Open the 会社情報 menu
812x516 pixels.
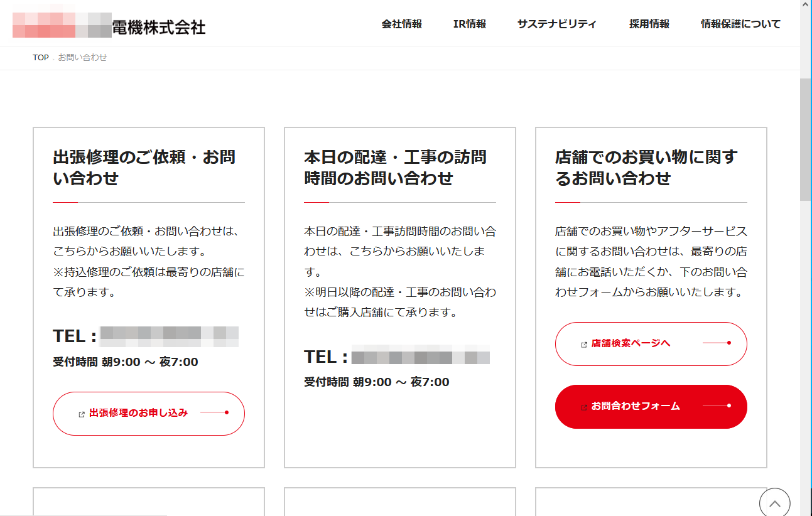tap(401, 24)
